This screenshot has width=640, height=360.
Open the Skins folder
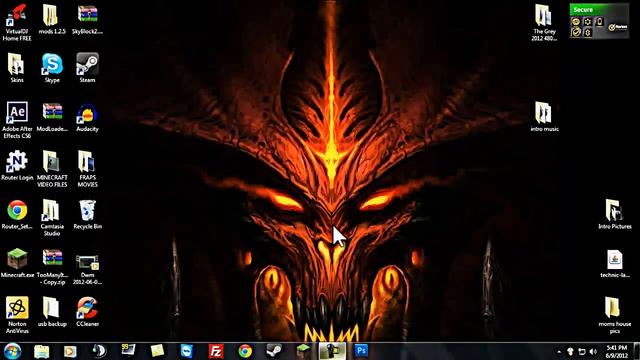17,68
